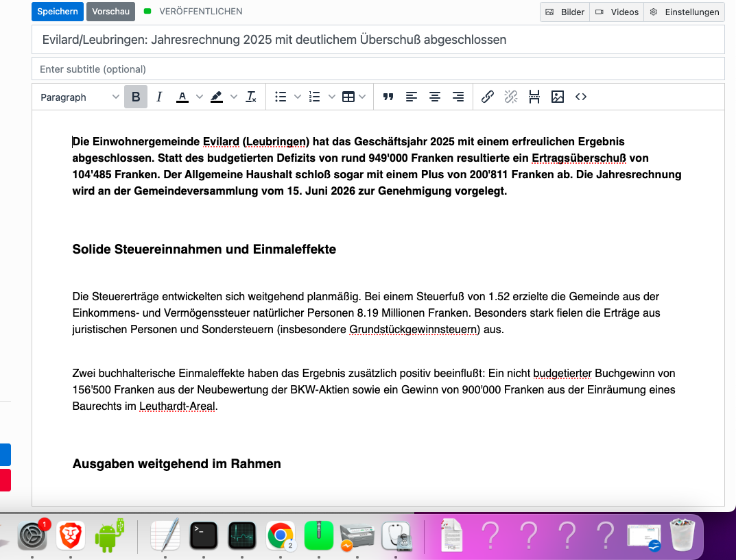Viewport: 736px width, 560px height.
Task: Open text color dropdown arrow
Action: [200, 97]
